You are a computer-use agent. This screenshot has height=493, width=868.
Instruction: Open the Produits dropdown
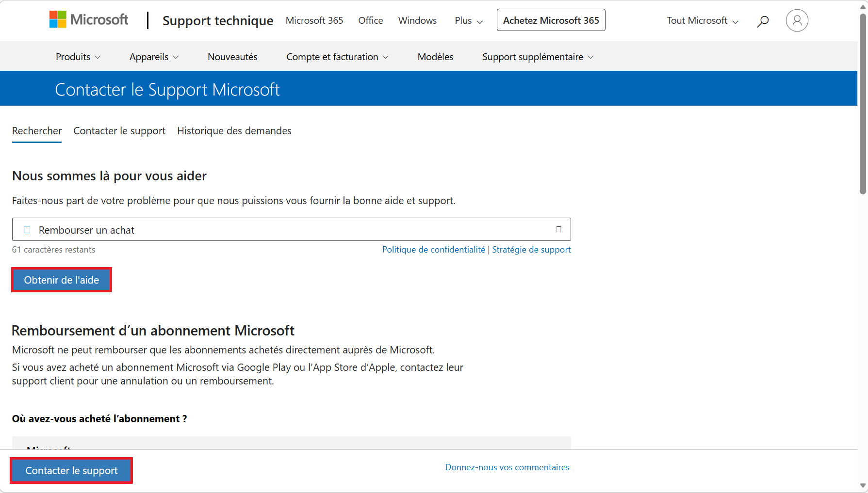coord(78,57)
